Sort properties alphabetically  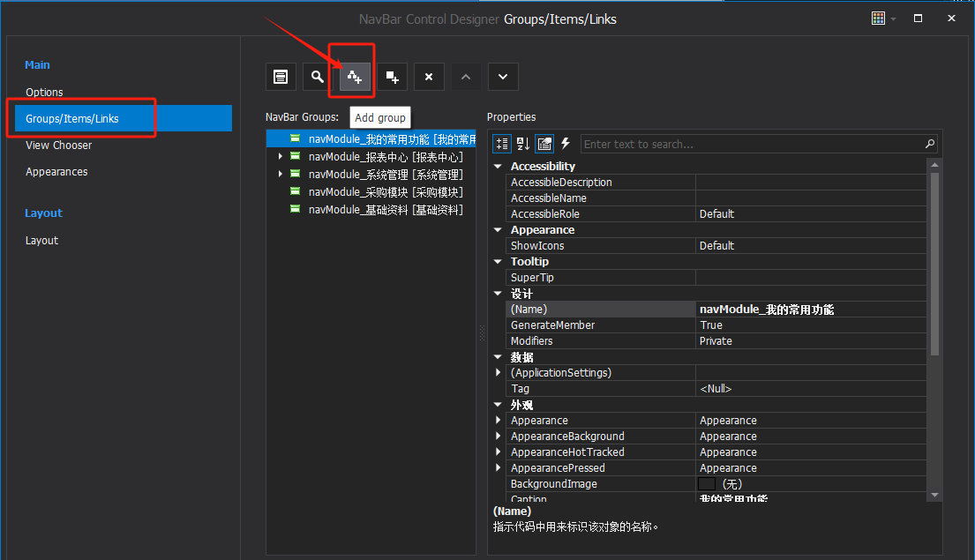tap(523, 144)
